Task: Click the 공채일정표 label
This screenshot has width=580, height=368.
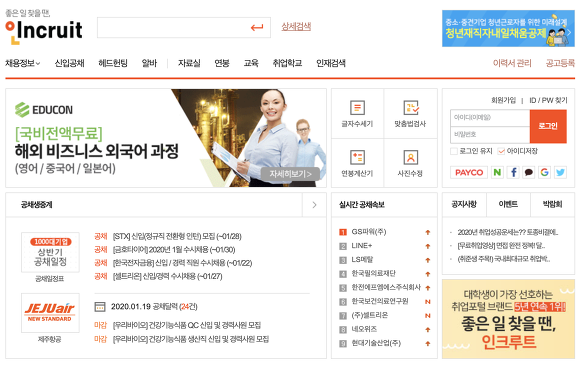Action: 50,278
